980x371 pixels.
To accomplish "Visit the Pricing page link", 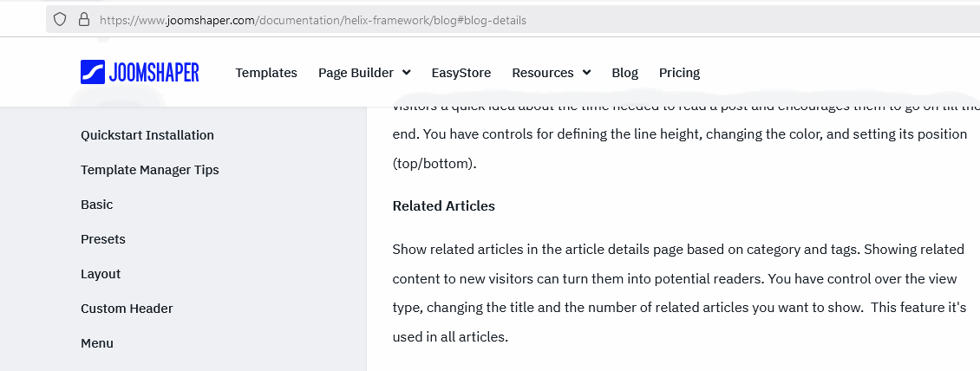I will pyautogui.click(x=679, y=73).
